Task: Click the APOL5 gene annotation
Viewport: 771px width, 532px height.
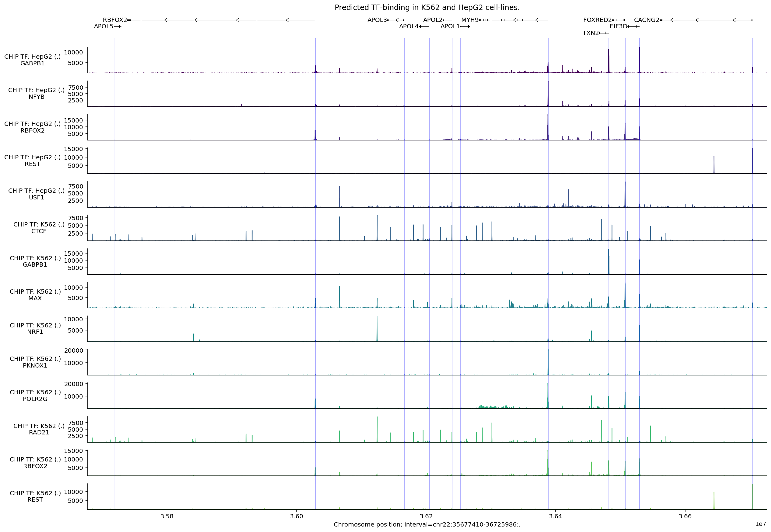Action: (x=103, y=26)
